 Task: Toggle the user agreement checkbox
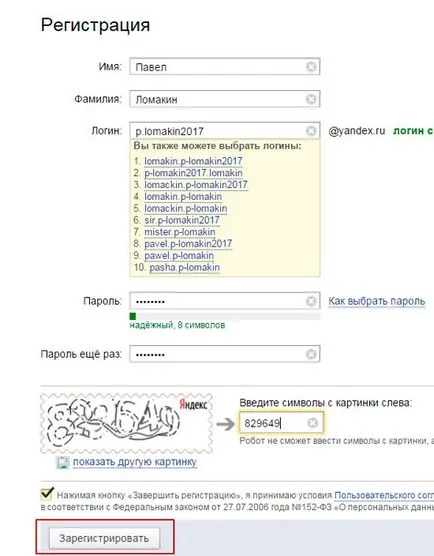(x=46, y=494)
